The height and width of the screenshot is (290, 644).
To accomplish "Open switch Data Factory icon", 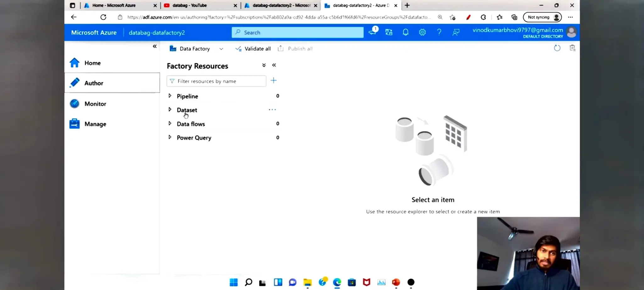I will pos(389,32).
